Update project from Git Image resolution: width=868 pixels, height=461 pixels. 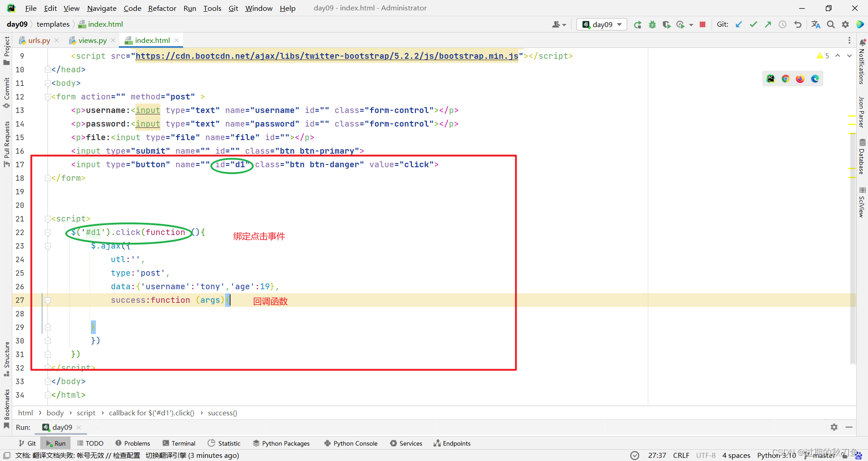[739, 24]
